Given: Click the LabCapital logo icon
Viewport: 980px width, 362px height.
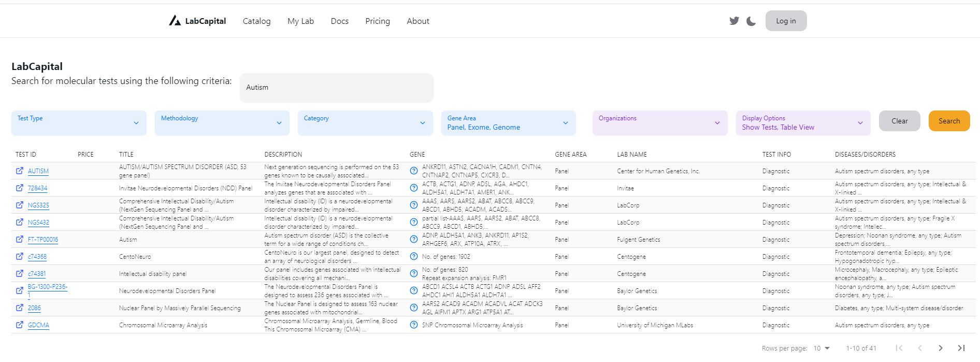Looking at the screenshot, I should pyautogui.click(x=175, y=20).
